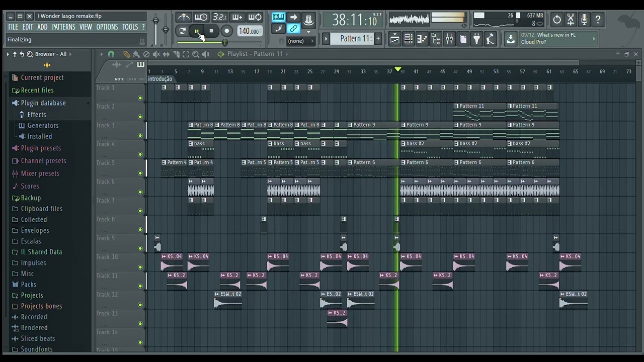
Task: Mute Track 5 via green LED
Action: pyautogui.click(x=140, y=173)
